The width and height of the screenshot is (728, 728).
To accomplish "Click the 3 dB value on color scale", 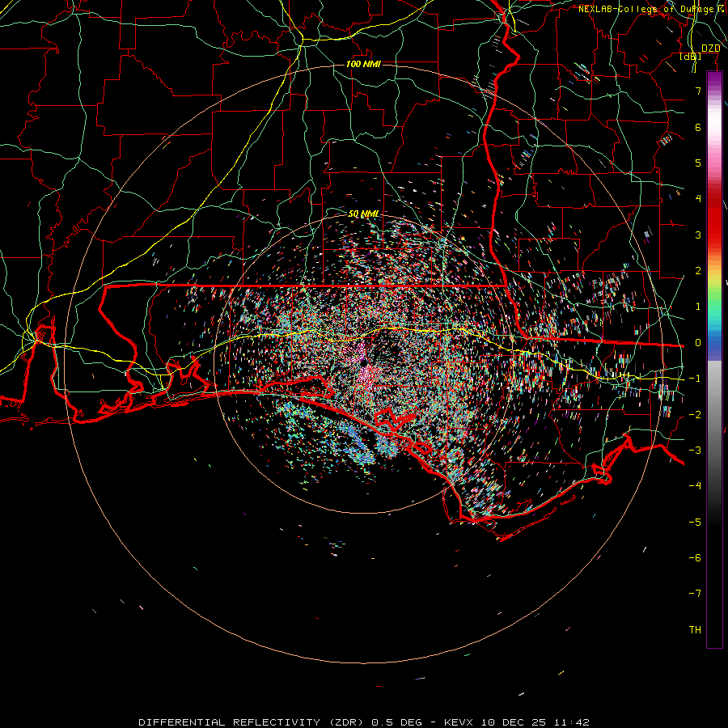I will (x=698, y=235).
